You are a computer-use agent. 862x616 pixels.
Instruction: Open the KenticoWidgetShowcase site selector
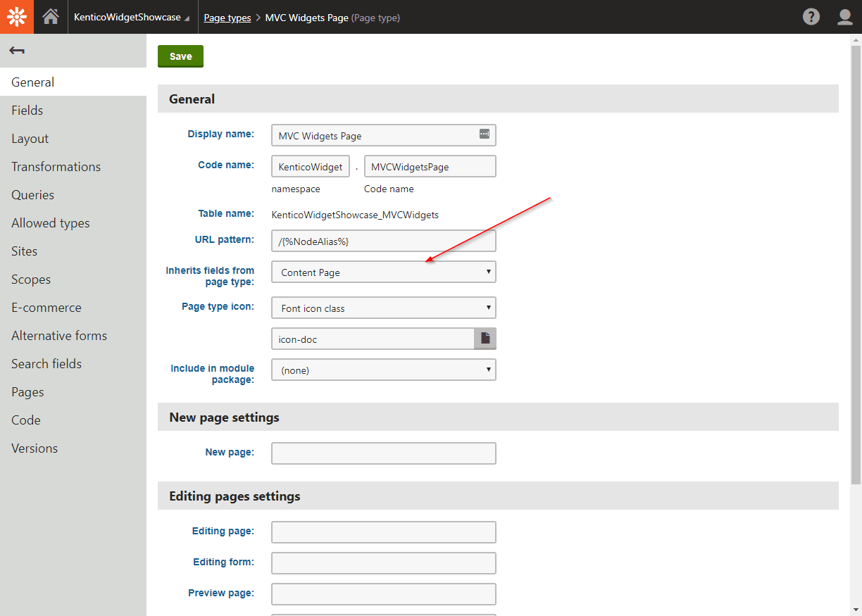pos(131,18)
